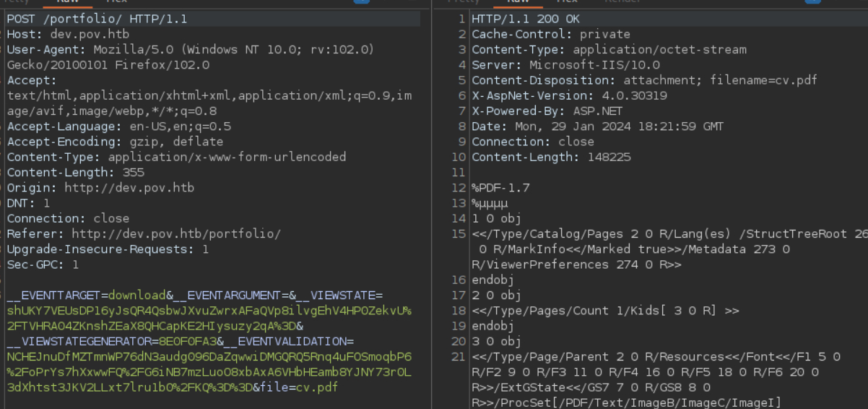Image resolution: width=868 pixels, height=409 pixels.
Task: Click the __EVENTTARGET download parameter value
Action: pyautogui.click(x=137, y=296)
